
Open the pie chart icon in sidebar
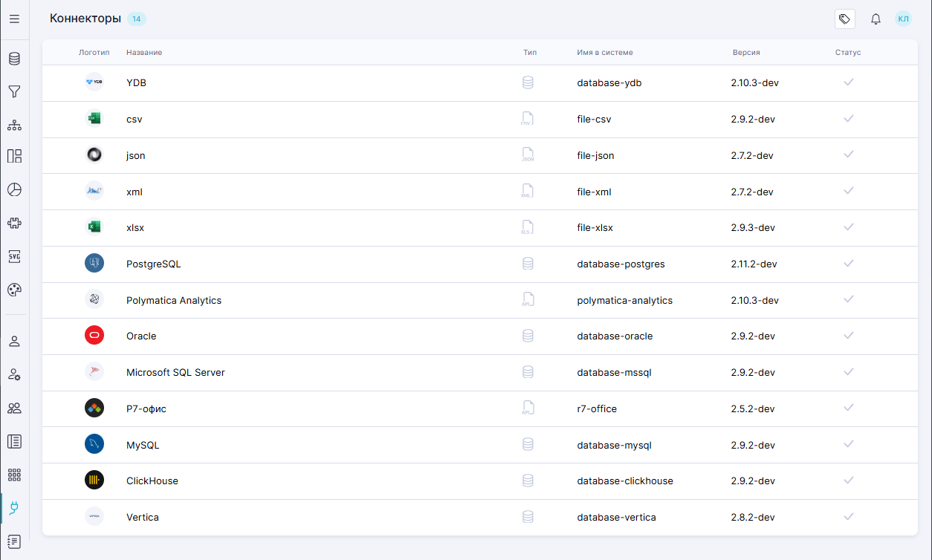pos(14,189)
